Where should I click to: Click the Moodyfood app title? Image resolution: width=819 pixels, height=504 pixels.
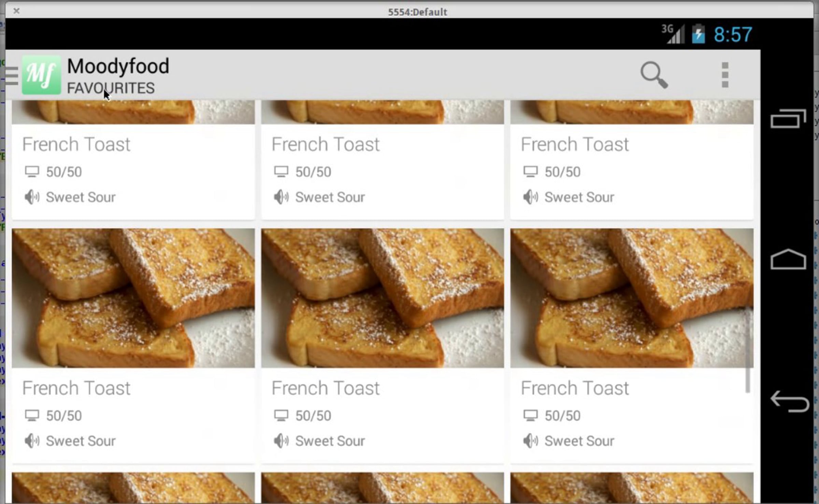coord(118,66)
